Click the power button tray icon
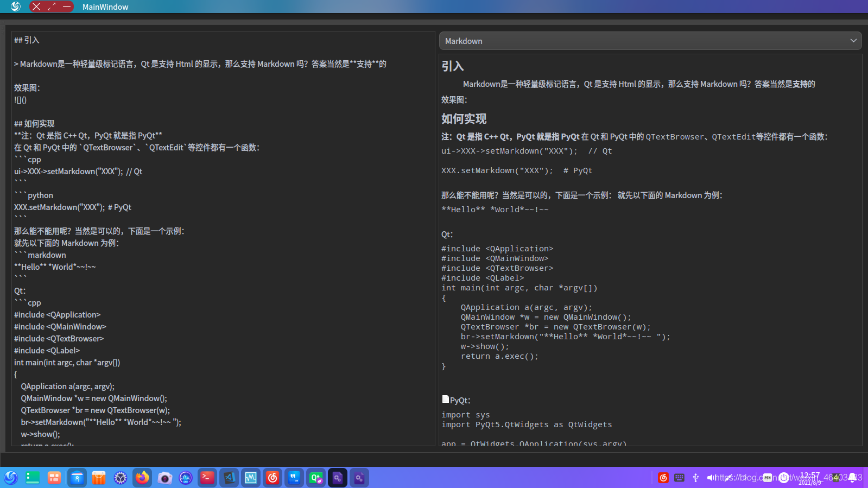868x488 pixels. click(784, 478)
